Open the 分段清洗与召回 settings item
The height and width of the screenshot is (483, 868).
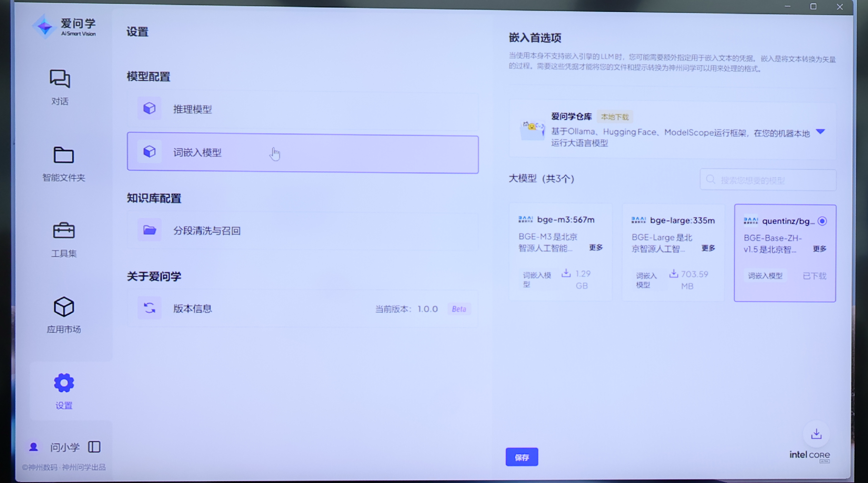302,231
